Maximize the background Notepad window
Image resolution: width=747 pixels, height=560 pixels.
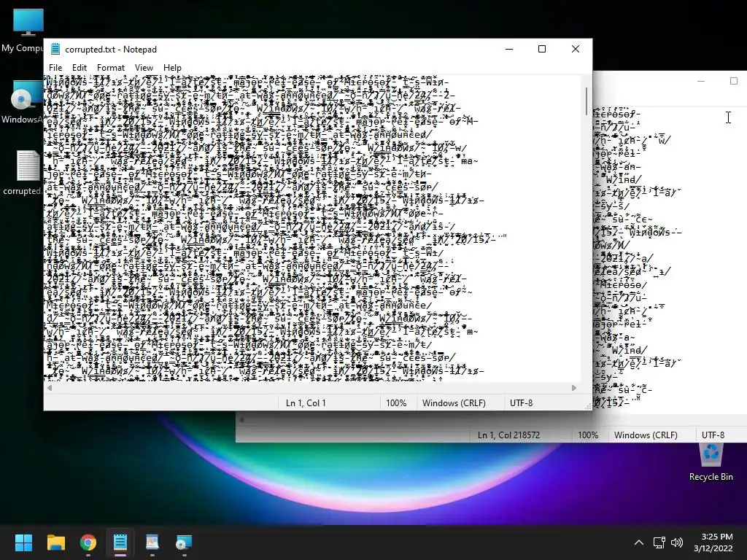point(734,81)
